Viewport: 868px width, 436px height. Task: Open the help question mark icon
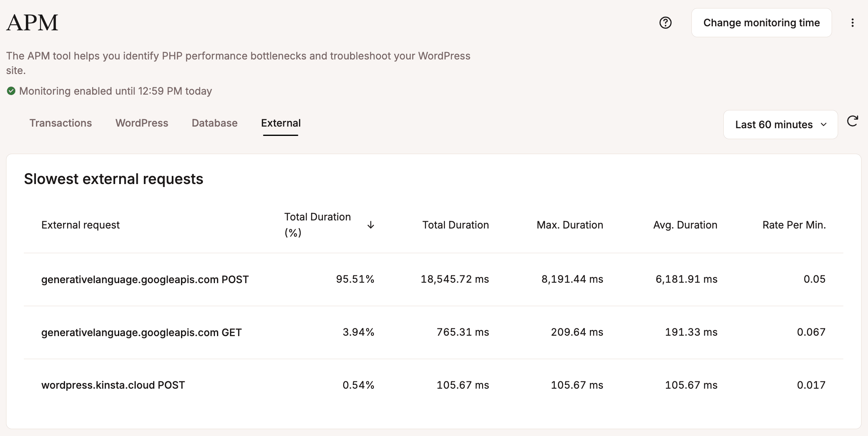coord(665,23)
